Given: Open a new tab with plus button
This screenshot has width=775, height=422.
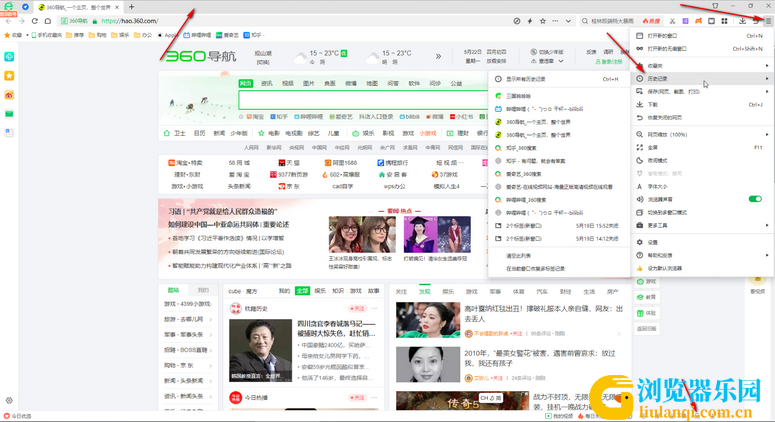Looking at the screenshot, I should click(x=131, y=7).
